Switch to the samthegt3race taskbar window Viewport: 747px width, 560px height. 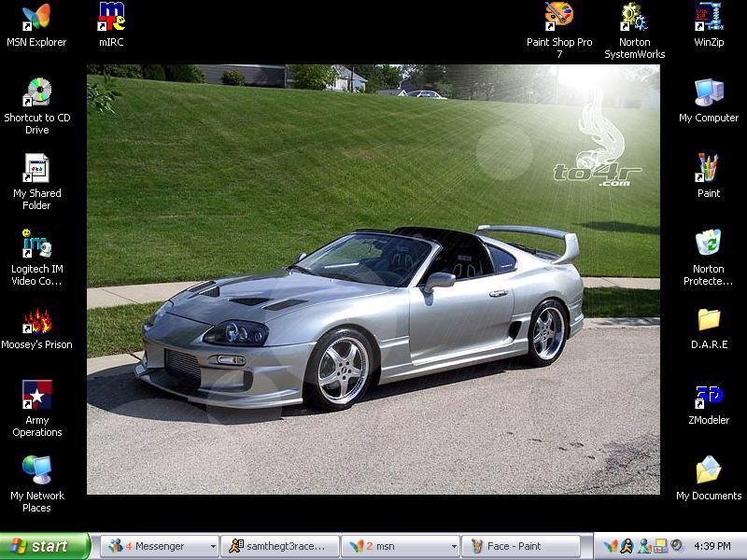coord(278,547)
